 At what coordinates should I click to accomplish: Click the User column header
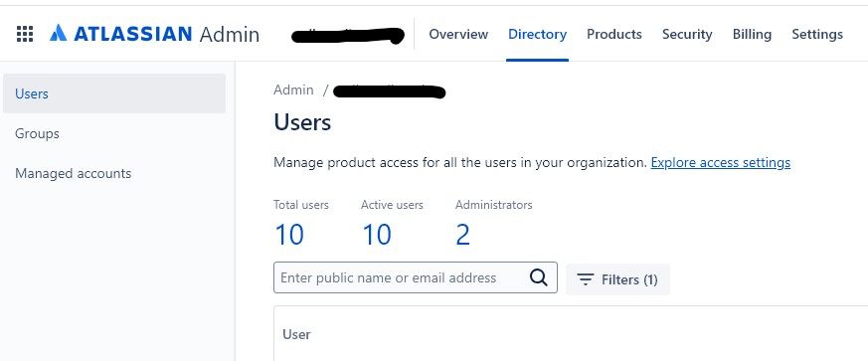coord(296,334)
